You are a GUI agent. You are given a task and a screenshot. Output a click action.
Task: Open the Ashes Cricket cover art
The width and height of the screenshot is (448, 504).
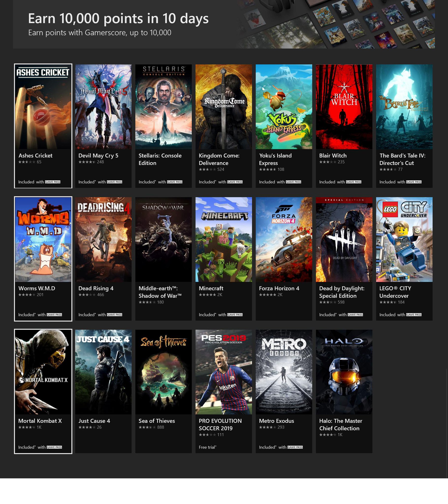click(43, 107)
